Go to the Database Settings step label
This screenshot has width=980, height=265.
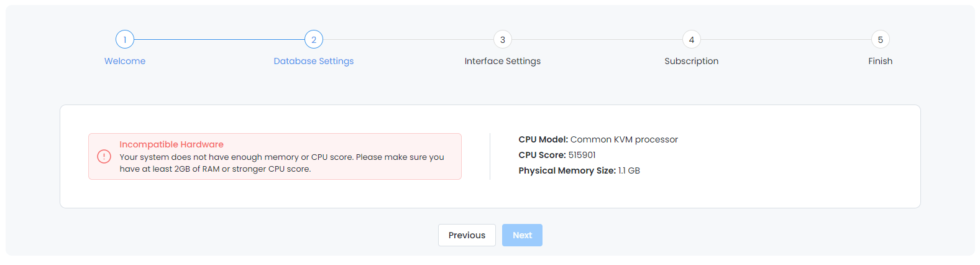[314, 61]
